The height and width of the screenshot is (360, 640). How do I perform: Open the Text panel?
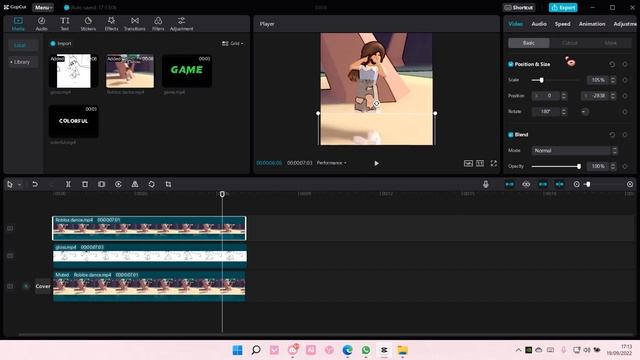coord(64,24)
